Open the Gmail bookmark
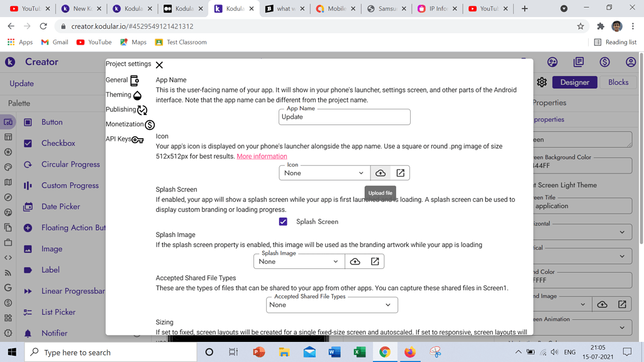 coord(55,42)
